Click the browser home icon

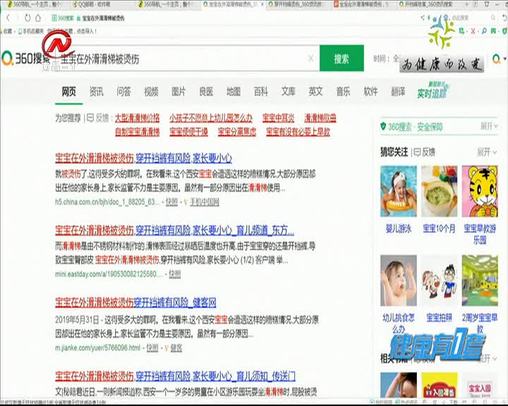[38, 18]
